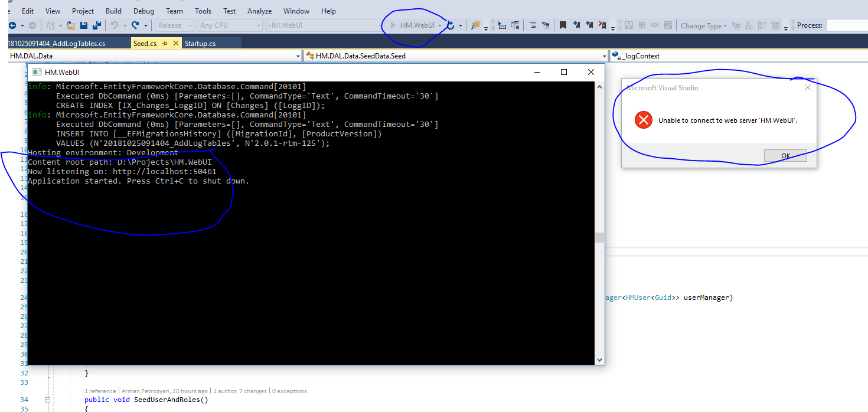Screen dimensions: 868x412
Task: Close the Microsoft Visual Studio error dialog
Action: (807, 87)
